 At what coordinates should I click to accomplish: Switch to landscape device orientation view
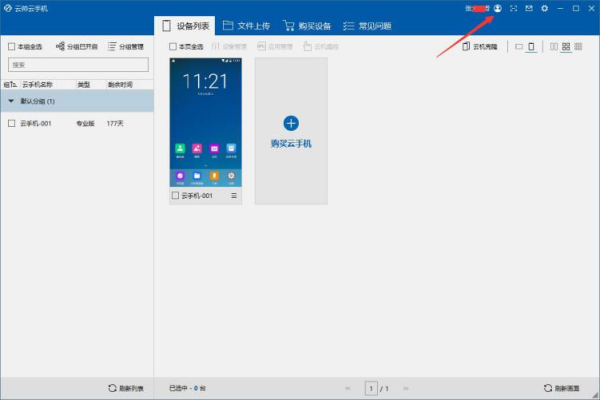[518, 47]
